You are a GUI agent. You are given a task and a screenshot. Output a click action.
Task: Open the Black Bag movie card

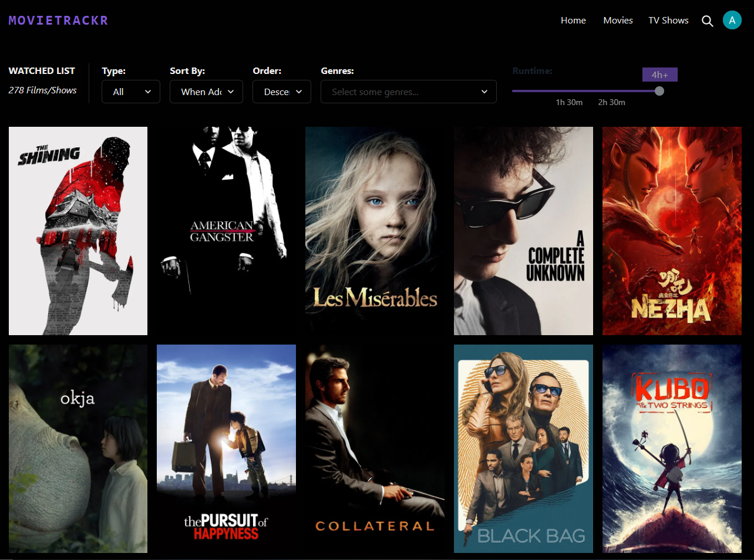pos(523,448)
